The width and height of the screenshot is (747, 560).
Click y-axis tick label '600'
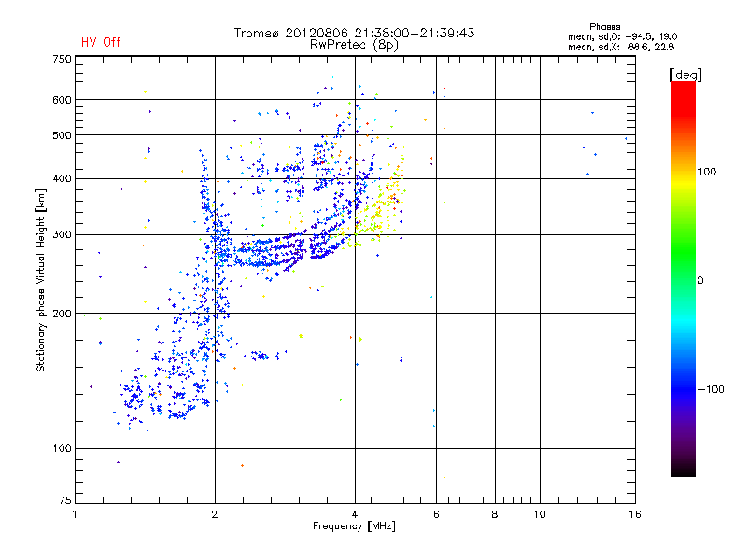pyautogui.click(x=62, y=100)
